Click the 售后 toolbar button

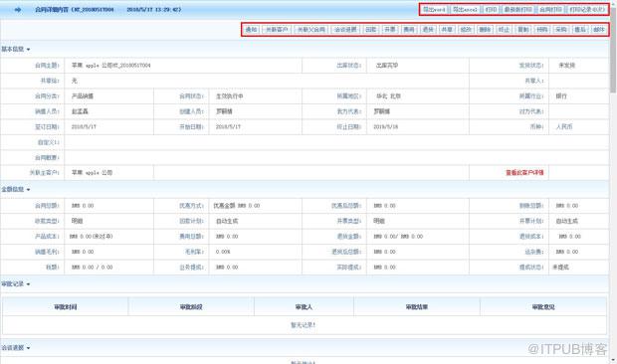tap(580, 30)
